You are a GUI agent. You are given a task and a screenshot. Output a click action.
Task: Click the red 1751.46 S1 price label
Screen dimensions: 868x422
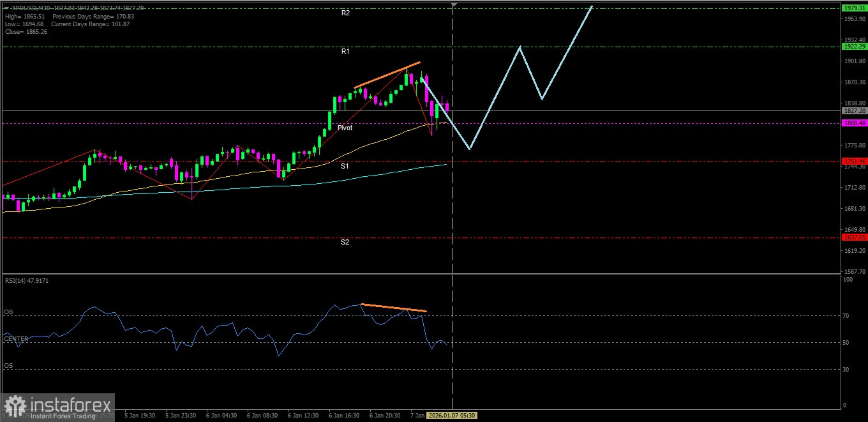(x=853, y=162)
